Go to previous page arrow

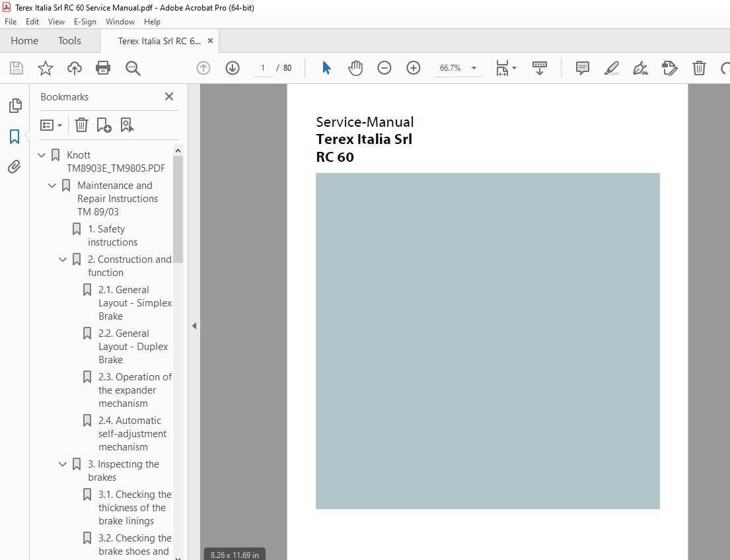point(203,68)
